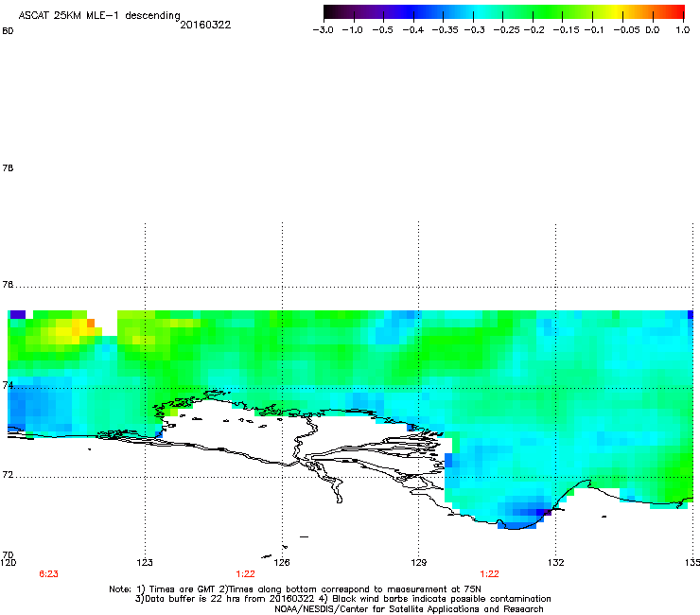
Task: Click the longitude label '129' on bottom axis
Action: pyautogui.click(x=419, y=562)
